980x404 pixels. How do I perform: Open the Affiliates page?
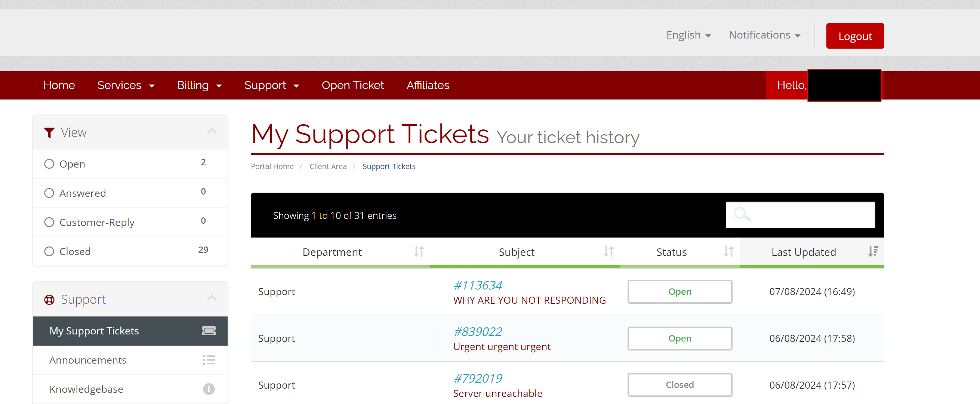tap(428, 85)
